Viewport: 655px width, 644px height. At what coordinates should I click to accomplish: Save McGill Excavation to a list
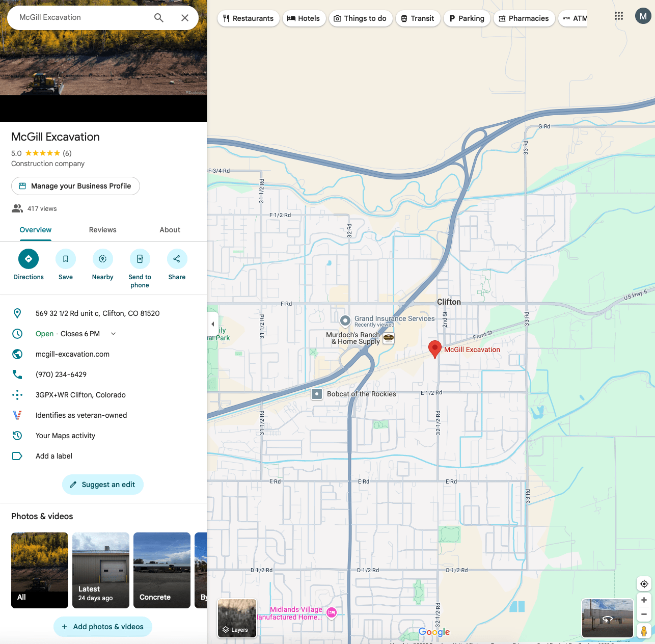click(66, 259)
